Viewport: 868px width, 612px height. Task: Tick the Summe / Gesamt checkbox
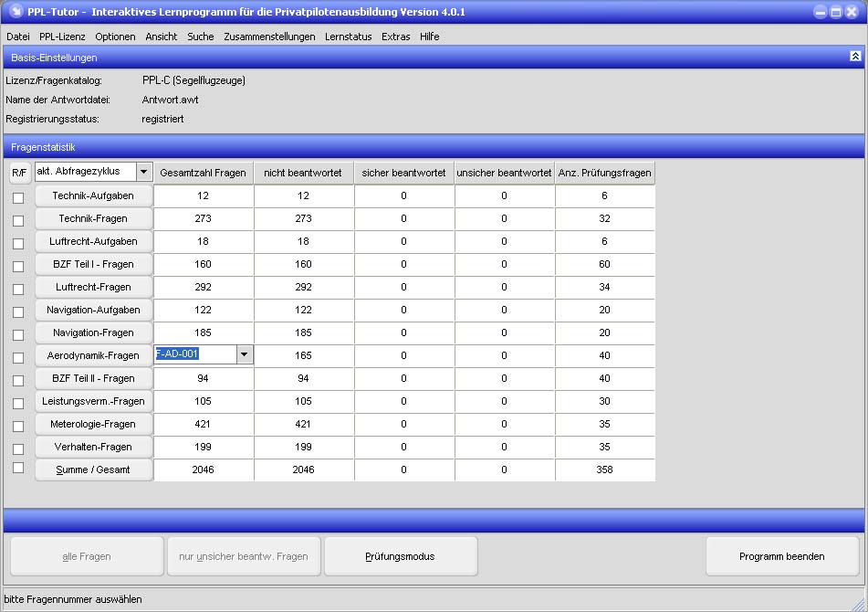[18, 468]
